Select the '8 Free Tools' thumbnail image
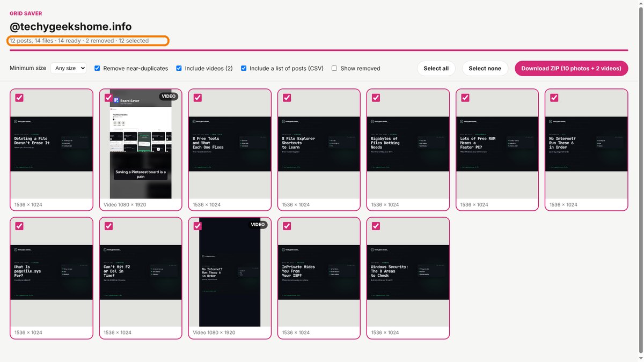 230,144
